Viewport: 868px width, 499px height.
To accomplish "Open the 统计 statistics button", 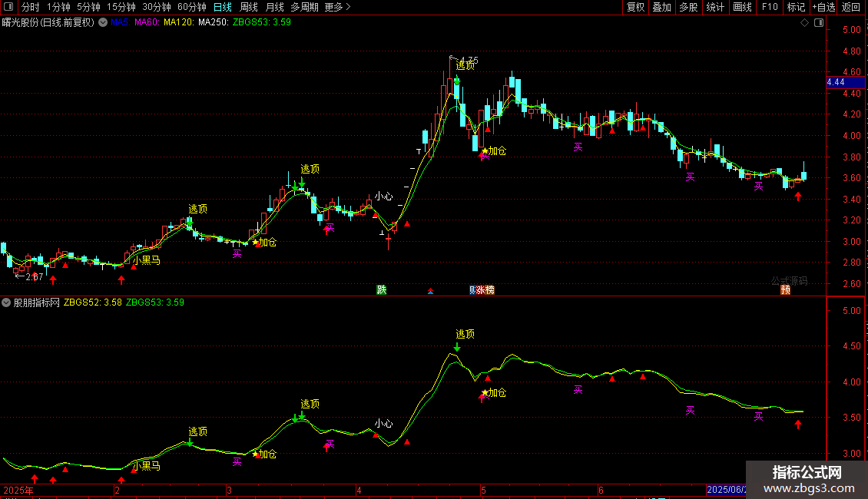I will pos(715,7).
